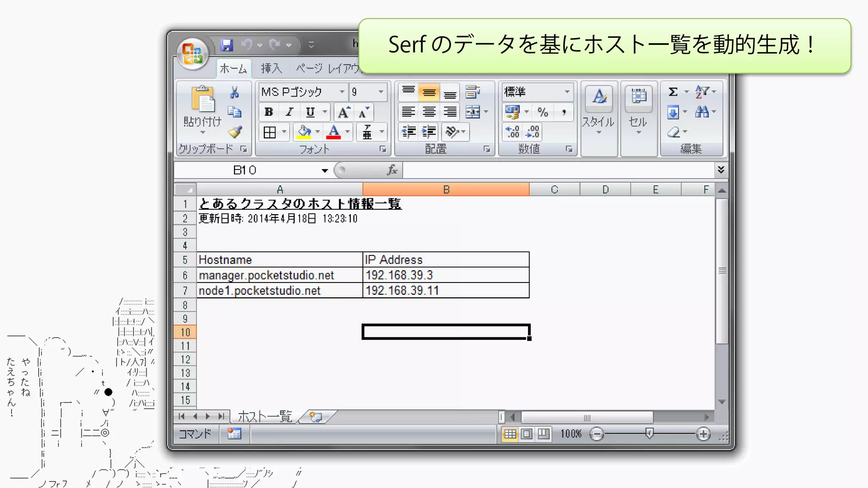Click the phonetic guide icon

point(367,133)
